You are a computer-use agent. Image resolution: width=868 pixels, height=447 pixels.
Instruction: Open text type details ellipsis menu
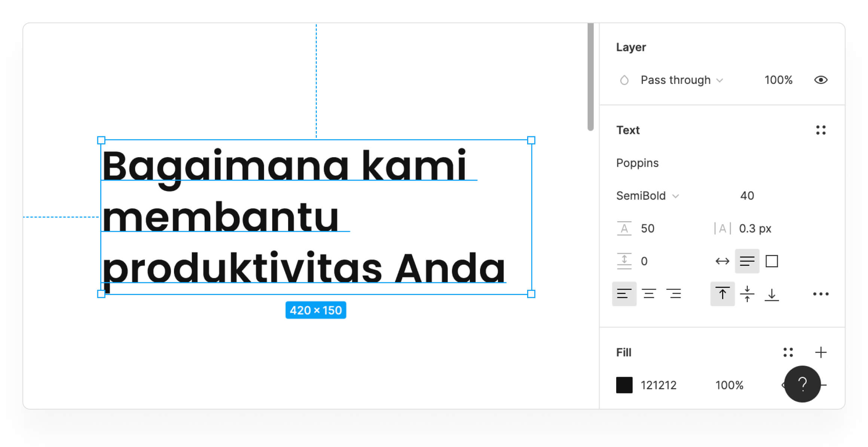tap(820, 294)
